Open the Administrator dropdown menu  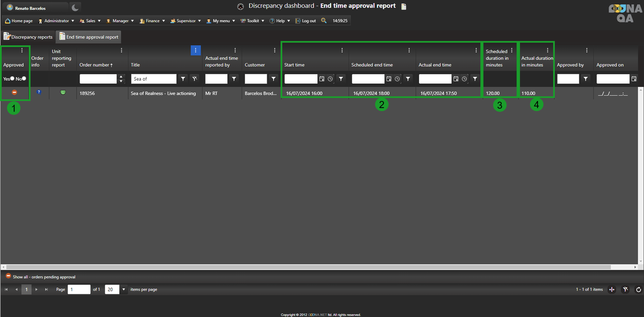(56, 21)
